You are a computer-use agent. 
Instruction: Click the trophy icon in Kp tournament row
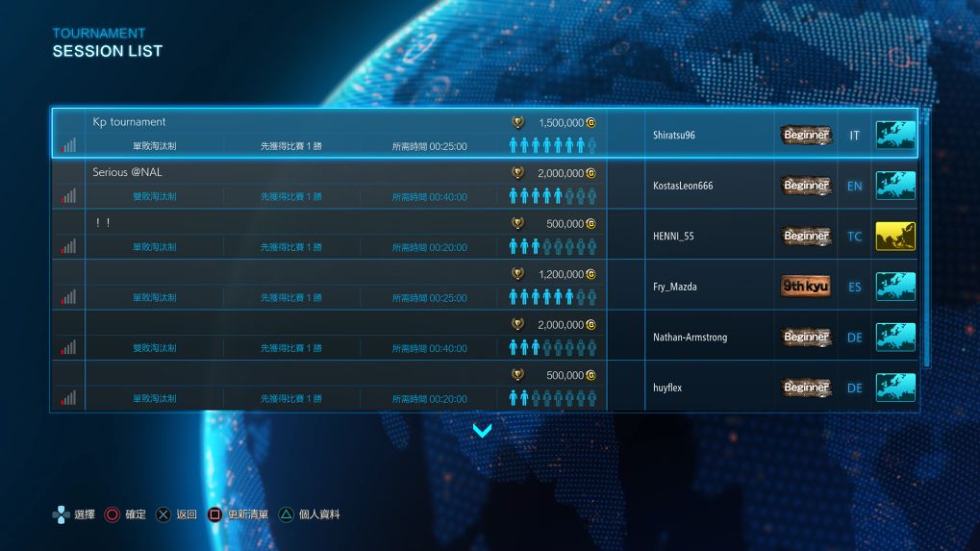[517, 123]
